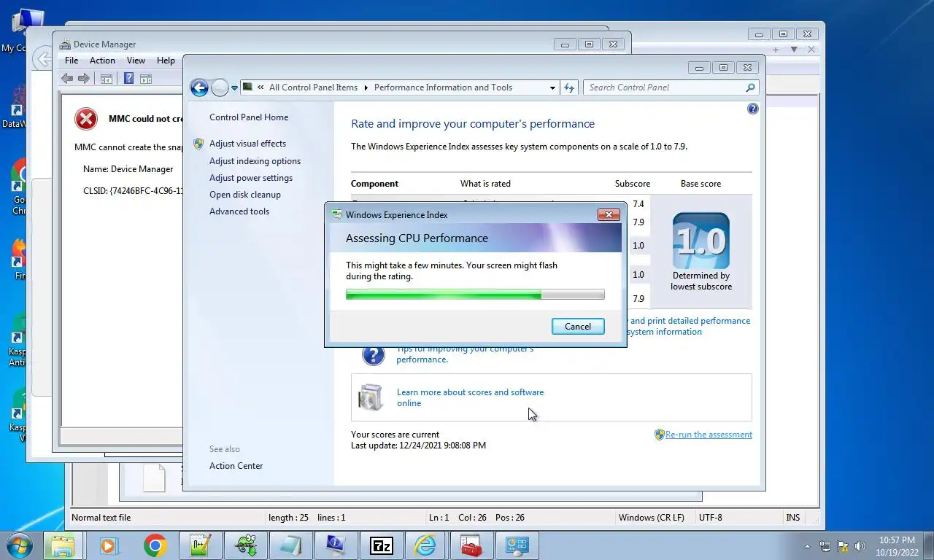Go to Control Panel Home
Image resolution: width=934 pixels, height=560 pixels.
(x=249, y=117)
